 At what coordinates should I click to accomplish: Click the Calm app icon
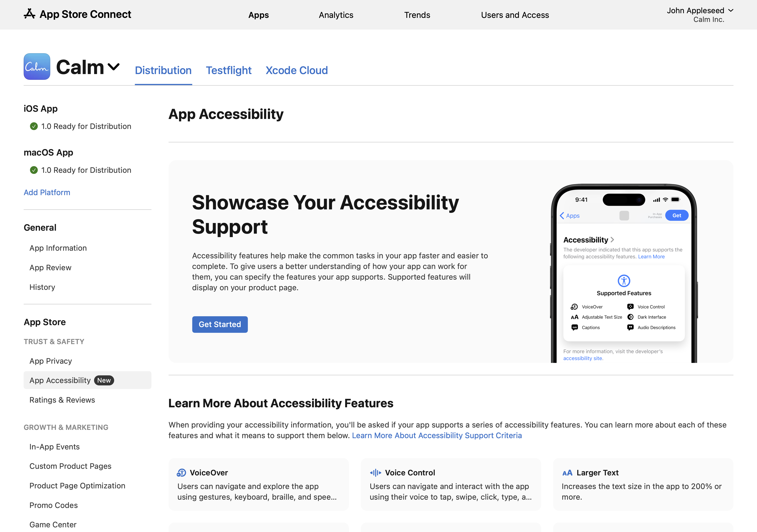coord(37,66)
